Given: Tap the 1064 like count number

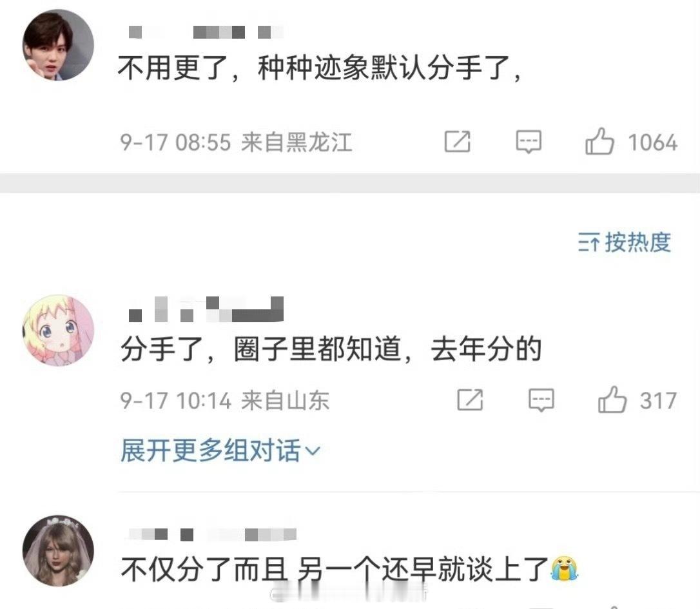Looking at the screenshot, I should 653,142.
